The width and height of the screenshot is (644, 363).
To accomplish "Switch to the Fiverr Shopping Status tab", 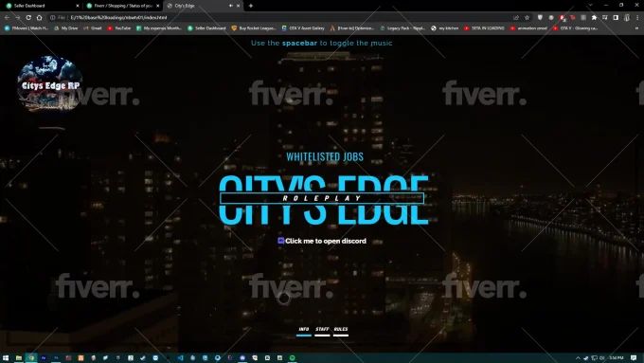I will [x=123, y=6].
